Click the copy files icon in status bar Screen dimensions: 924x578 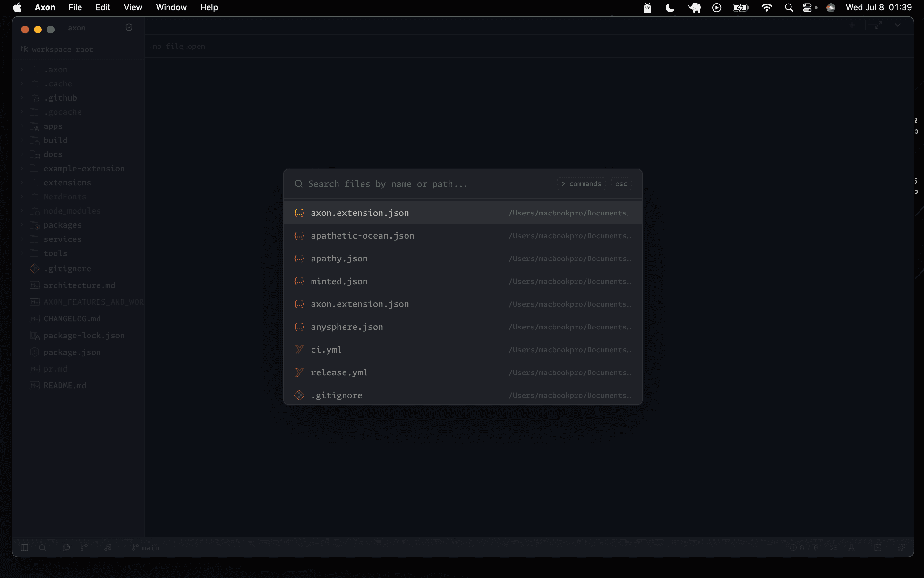click(x=66, y=547)
